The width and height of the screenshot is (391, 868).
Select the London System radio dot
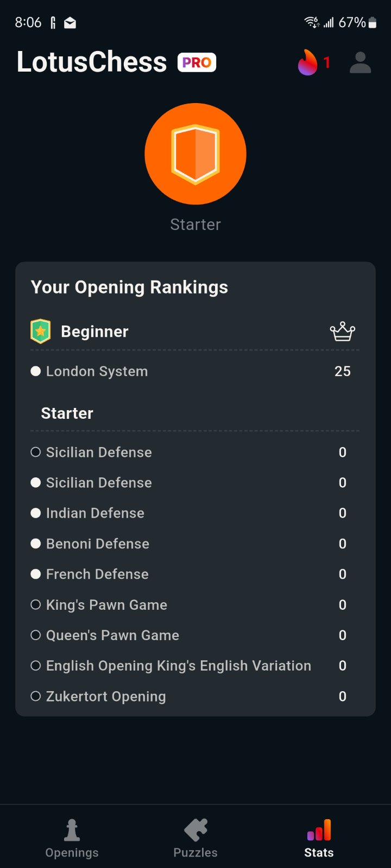[36, 371]
